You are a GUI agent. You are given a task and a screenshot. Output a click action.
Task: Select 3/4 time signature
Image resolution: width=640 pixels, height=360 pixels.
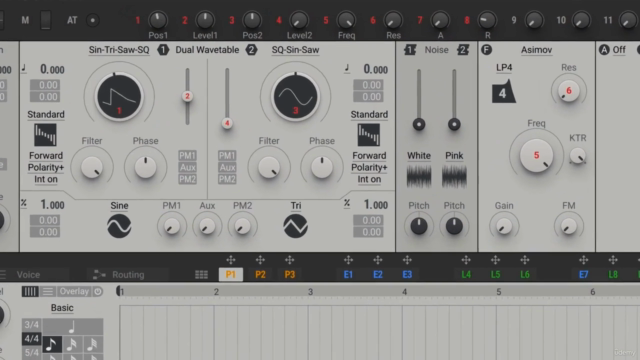31,325
